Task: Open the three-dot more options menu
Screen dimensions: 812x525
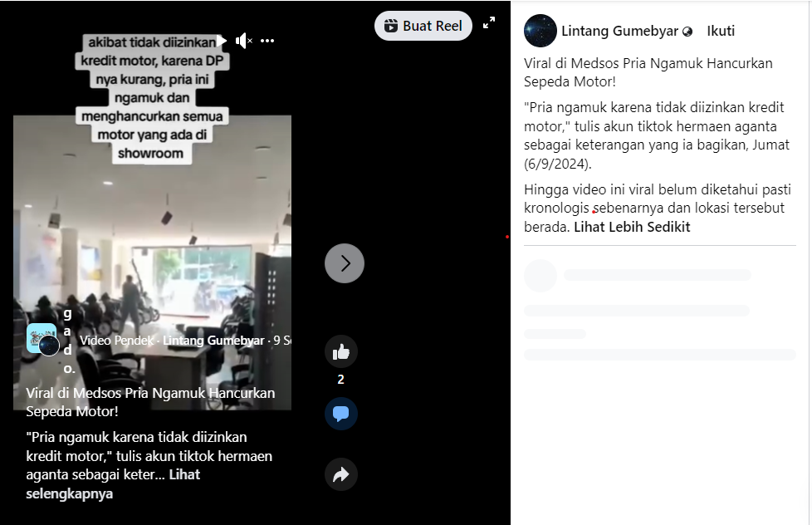Action: pyautogui.click(x=267, y=41)
